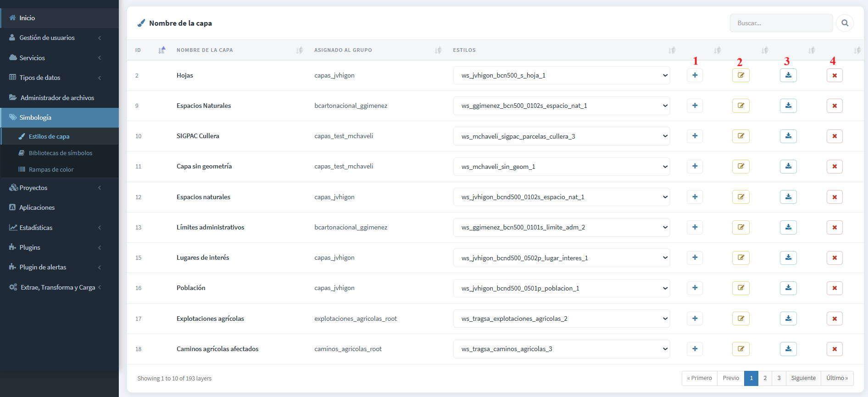Click the Buscar search field
Screen dimensions: 868x397
pos(781,23)
